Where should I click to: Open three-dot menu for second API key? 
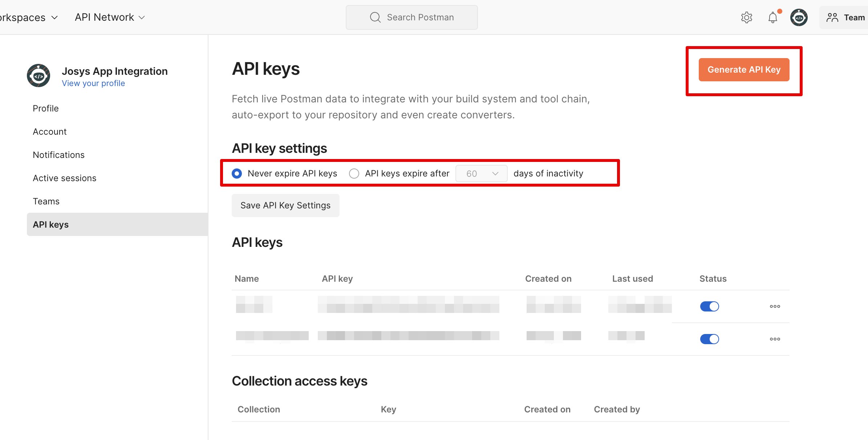(775, 339)
